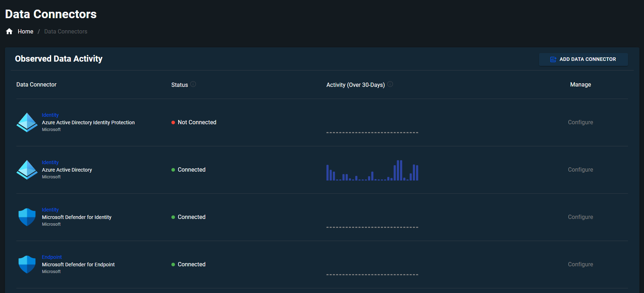
Task: Click Endpoint tag above Defender for Endpoint
Action: tap(52, 257)
